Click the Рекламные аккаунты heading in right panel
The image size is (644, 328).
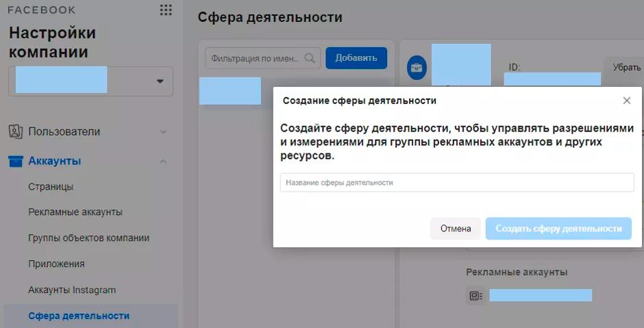[x=517, y=272]
